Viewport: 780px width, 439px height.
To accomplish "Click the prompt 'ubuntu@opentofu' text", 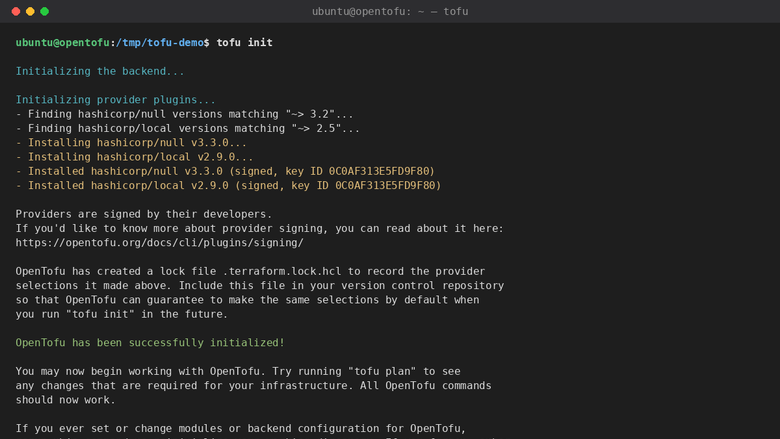I will click(x=62, y=43).
